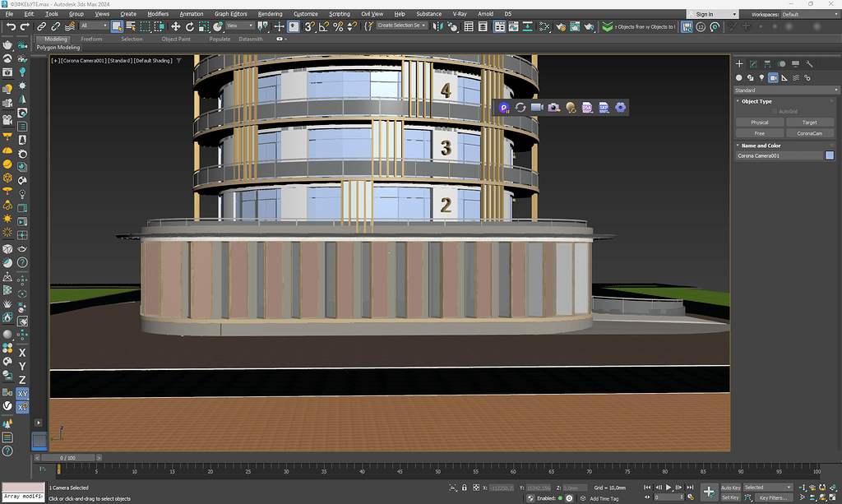Launch Corona interactive render from floating toolbar
This screenshot has width=842, height=504.
504,107
